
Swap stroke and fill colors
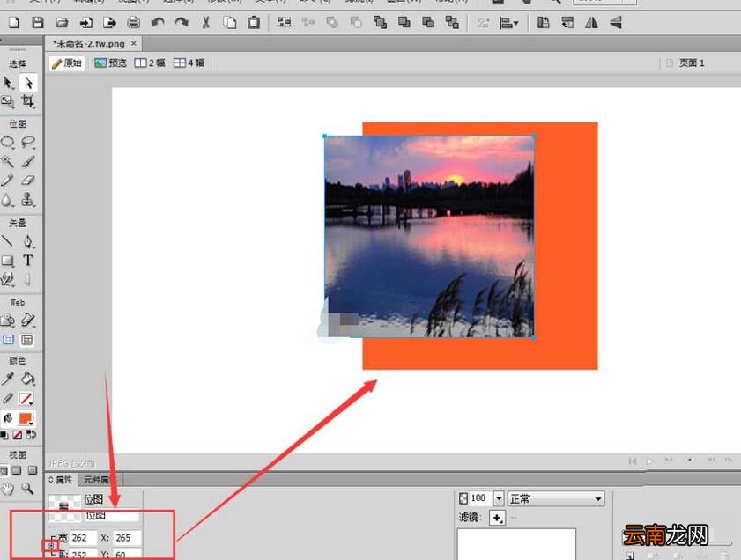[x=31, y=435]
